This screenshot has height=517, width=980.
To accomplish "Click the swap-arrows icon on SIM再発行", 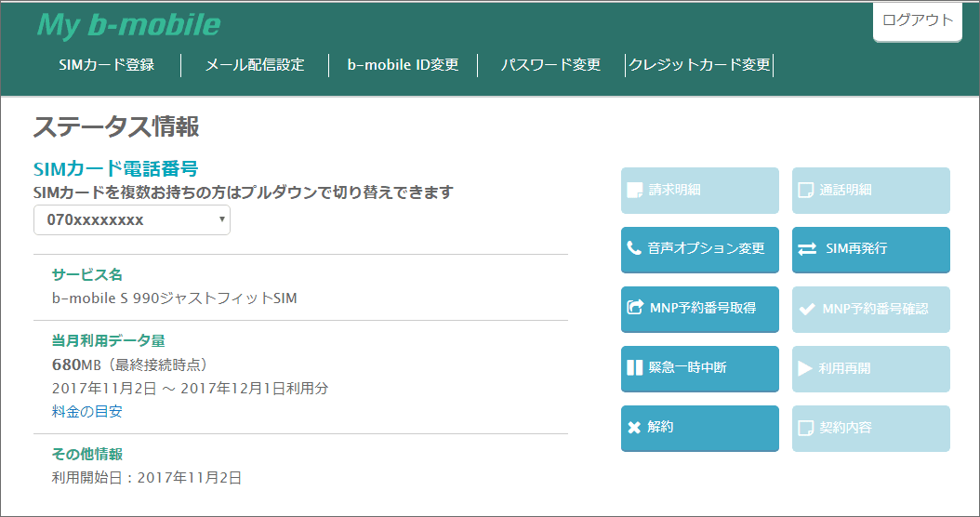I will point(807,249).
